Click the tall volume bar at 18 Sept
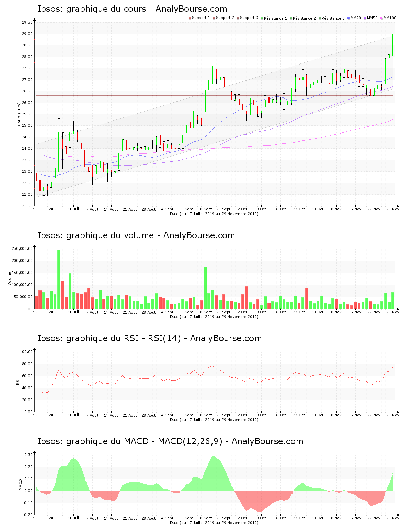Viewport: 412px width, 532px height. (205, 288)
